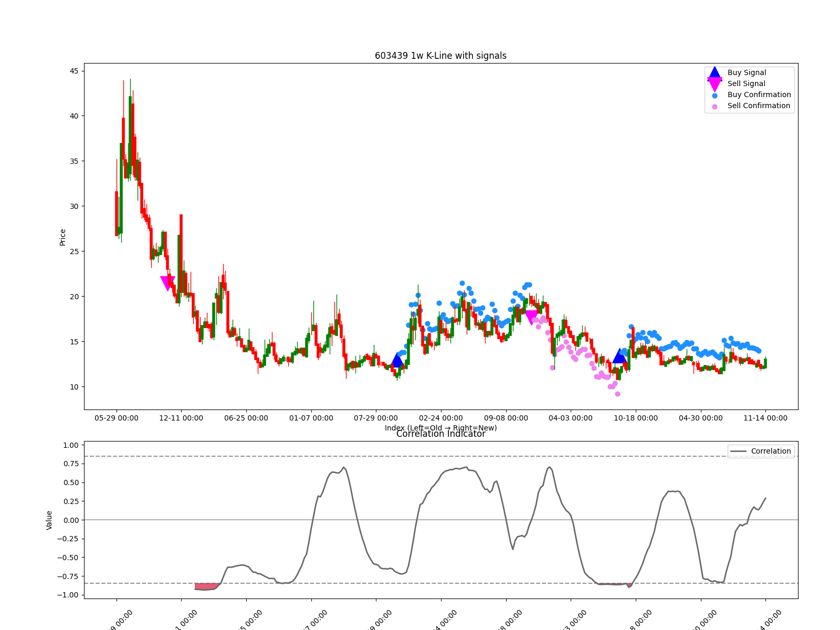Click the '11-14 00:00' x-axis tick label

pyautogui.click(x=765, y=418)
